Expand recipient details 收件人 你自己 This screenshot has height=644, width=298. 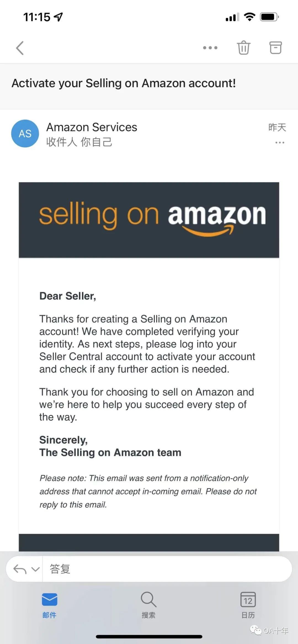coord(79,142)
